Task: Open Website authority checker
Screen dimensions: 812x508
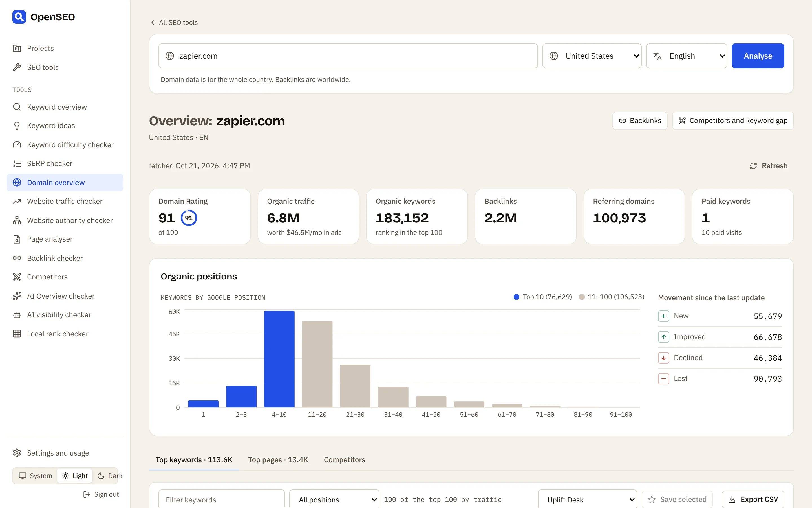Action: pos(65,220)
